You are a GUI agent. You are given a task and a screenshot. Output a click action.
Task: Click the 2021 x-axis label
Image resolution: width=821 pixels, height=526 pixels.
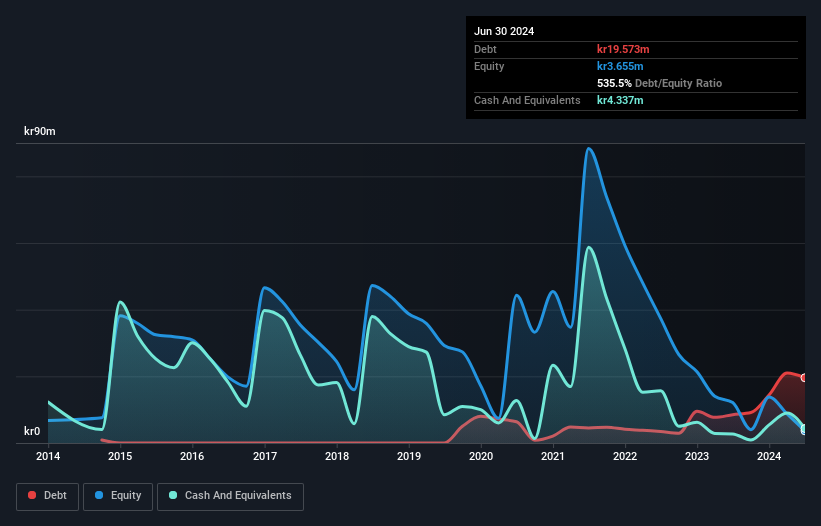point(553,456)
